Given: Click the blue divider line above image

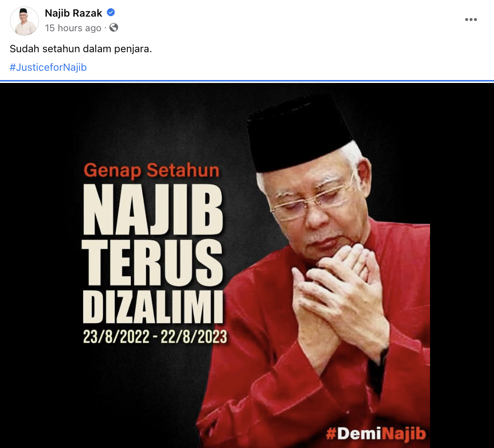Looking at the screenshot, I should pyautogui.click(x=247, y=81).
